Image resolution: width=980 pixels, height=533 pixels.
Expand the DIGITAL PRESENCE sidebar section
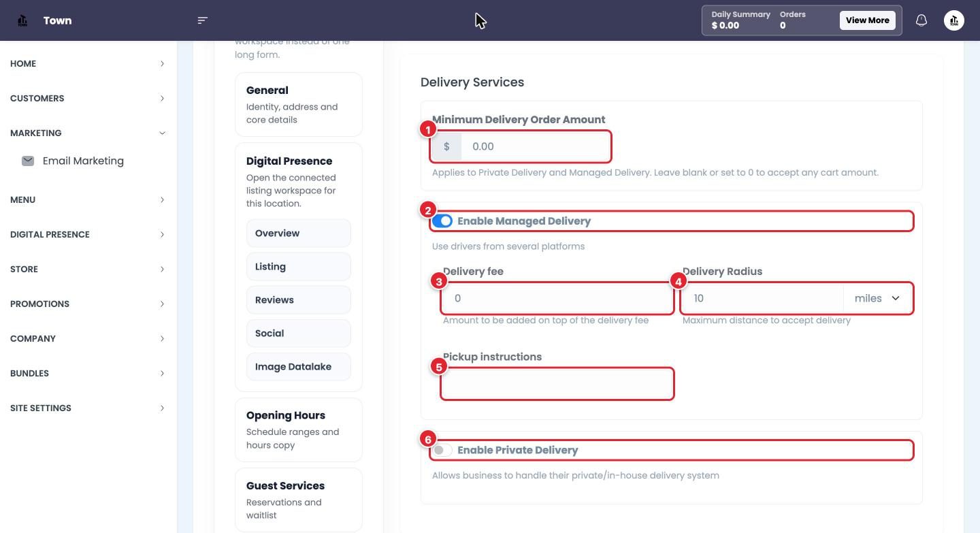(87, 234)
